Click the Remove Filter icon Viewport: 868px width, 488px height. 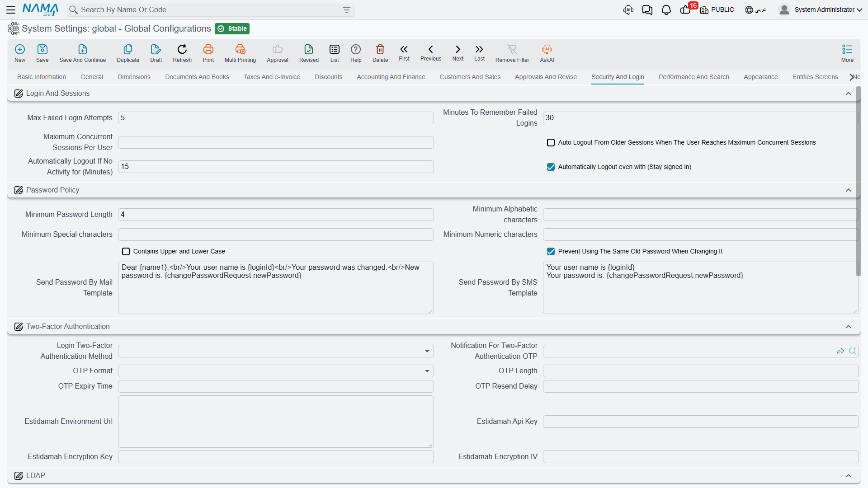pos(512,49)
